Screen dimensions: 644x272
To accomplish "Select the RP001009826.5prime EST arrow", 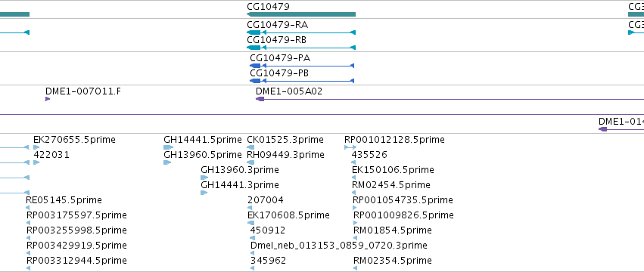I will pos(355,223).
